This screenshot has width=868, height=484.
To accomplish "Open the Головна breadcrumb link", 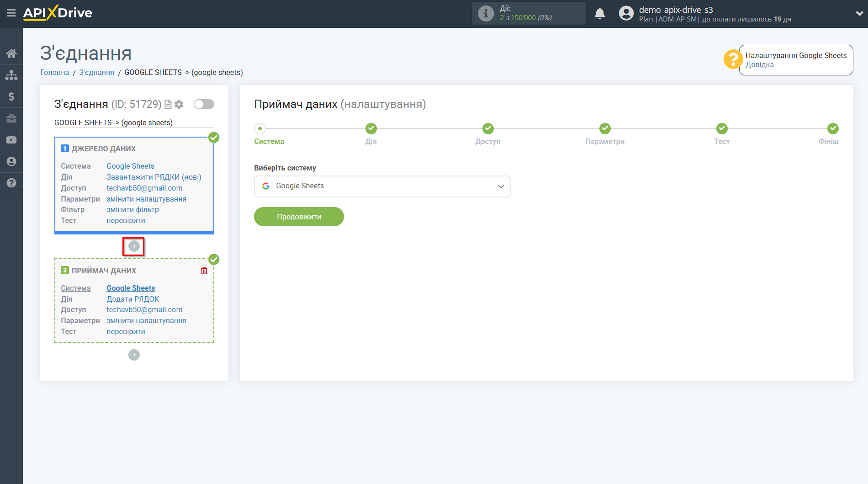I will click(55, 73).
